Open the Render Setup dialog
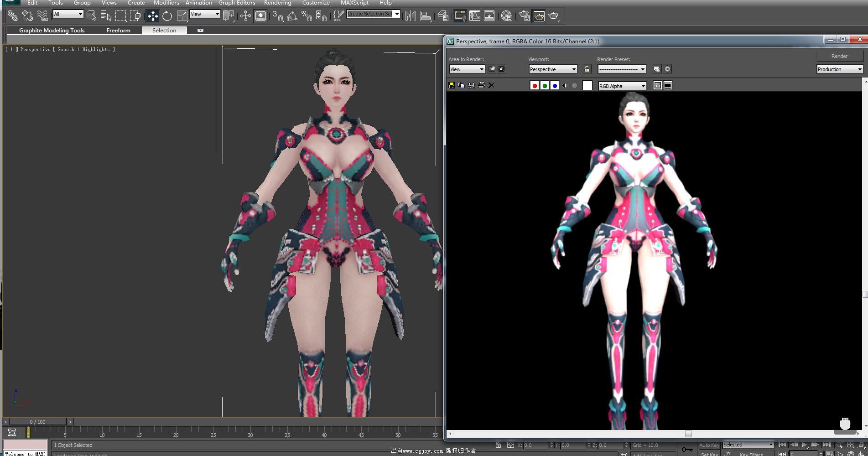 click(x=524, y=16)
